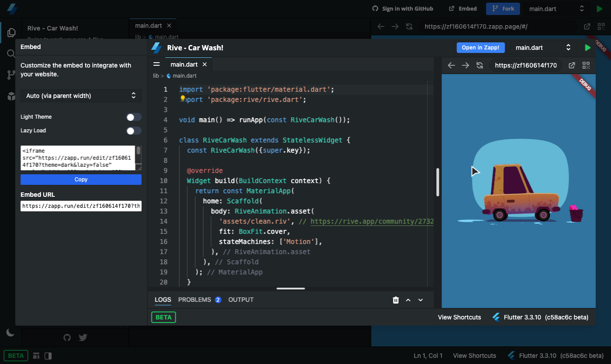Close main.dart tab in background editor

(169, 26)
